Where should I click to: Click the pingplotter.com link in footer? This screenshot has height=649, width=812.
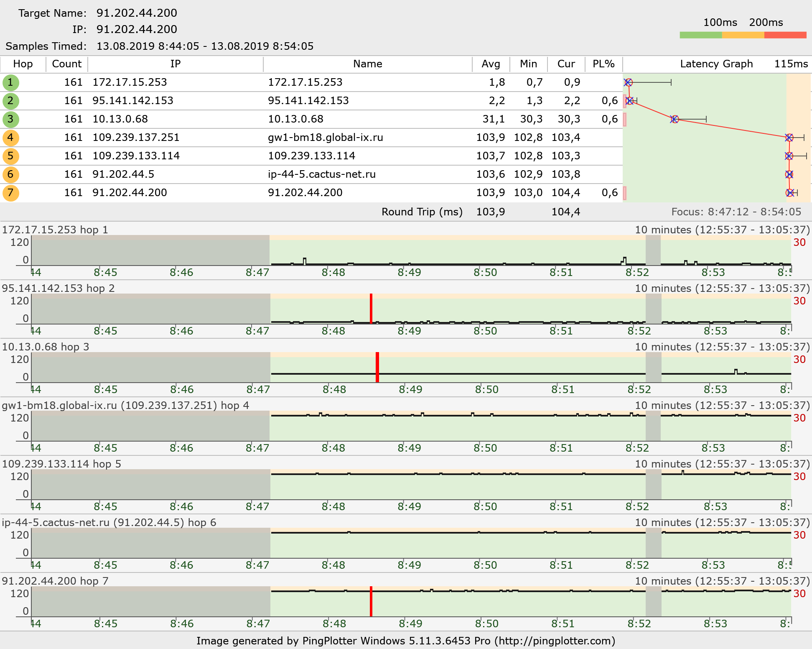[x=555, y=641]
